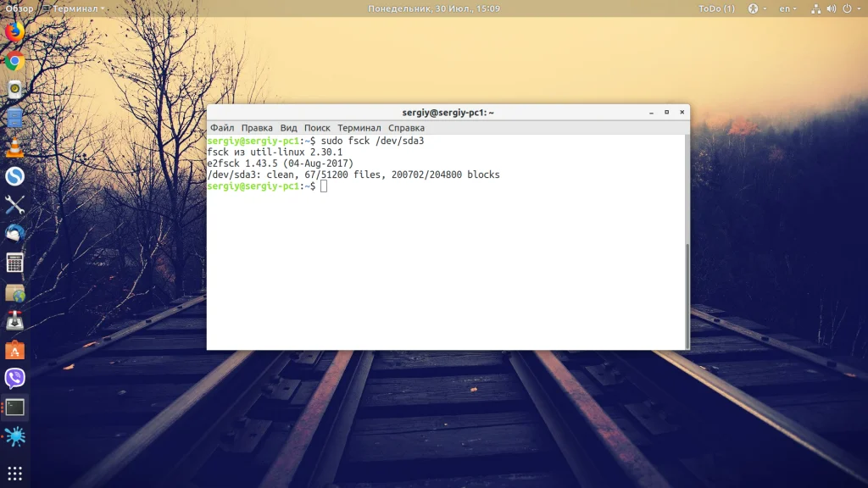Open the blue splash icon in dock
This screenshot has height=488, width=868.
pyautogui.click(x=15, y=436)
